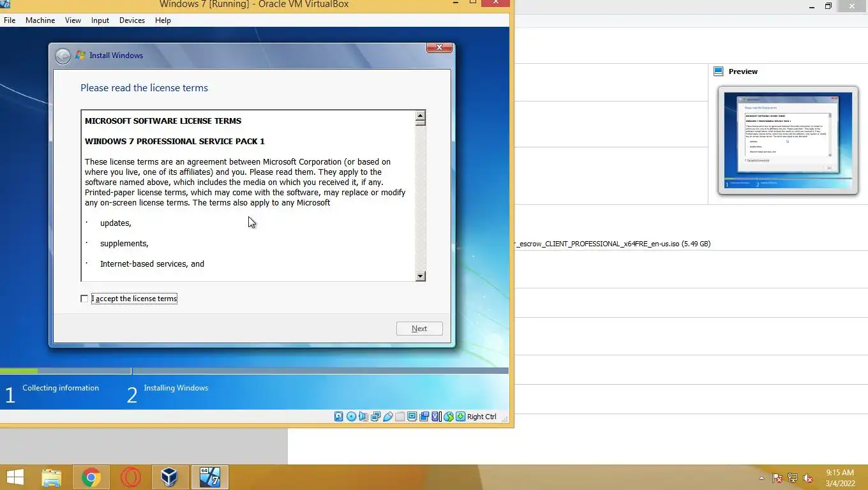Click the 'Preview' label in VirtualBox Manager
Image resolution: width=868 pixels, height=490 pixels.
[743, 71]
